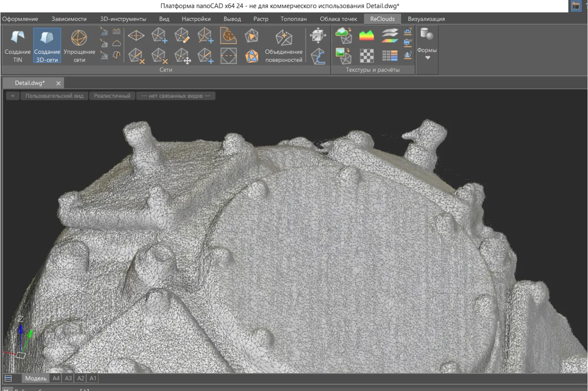
Task: Click the move vertex arrows icon
Action: [182, 56]
